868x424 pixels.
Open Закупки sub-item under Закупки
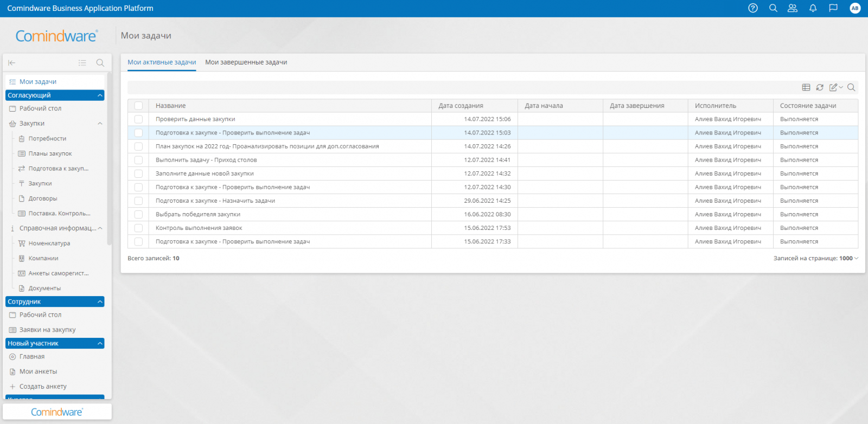[x=40, y=184]
